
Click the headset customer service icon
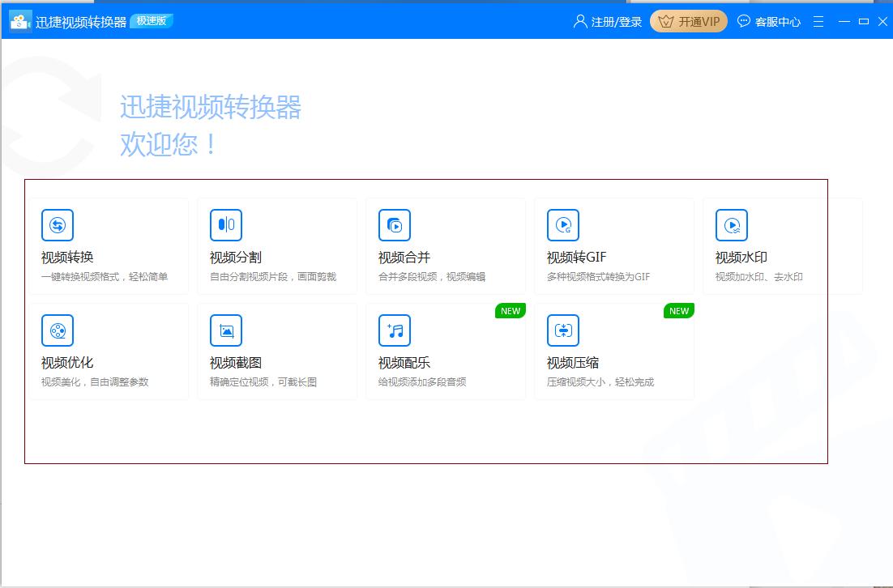pos(744,21)
